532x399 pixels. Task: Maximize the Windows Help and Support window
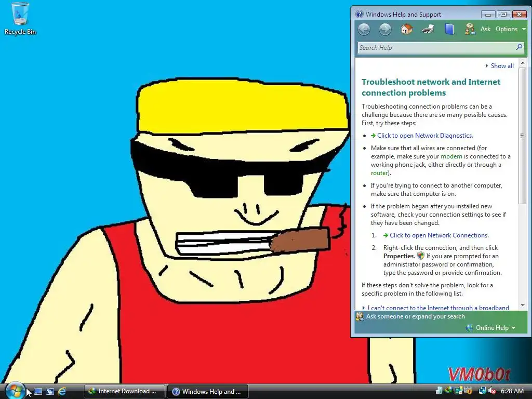coord(503,14)
